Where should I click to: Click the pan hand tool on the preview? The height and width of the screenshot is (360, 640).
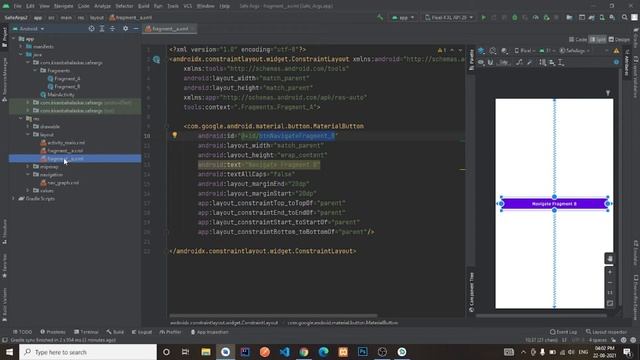click(609, 259)
